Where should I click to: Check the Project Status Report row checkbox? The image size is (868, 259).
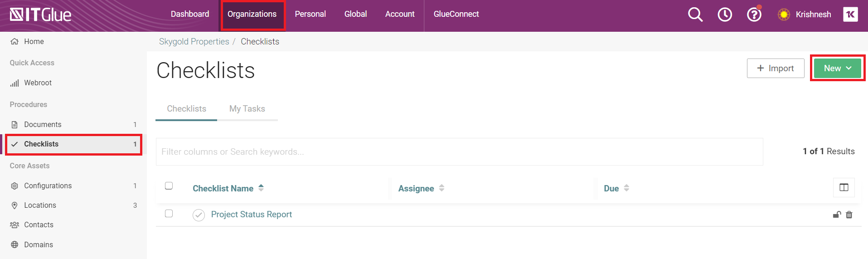[x=169, y=214]
